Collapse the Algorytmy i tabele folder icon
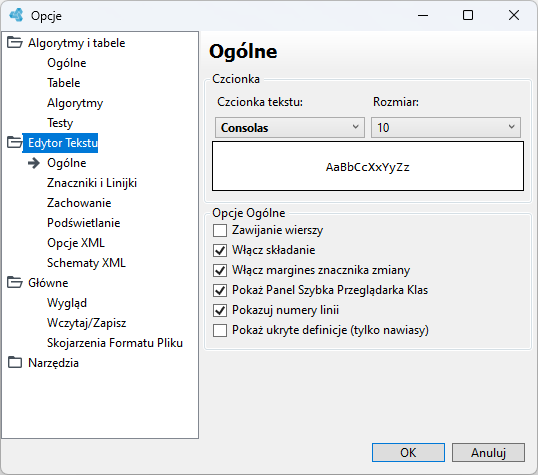This screenshot has width=538, height=475. tap(15, 43)
